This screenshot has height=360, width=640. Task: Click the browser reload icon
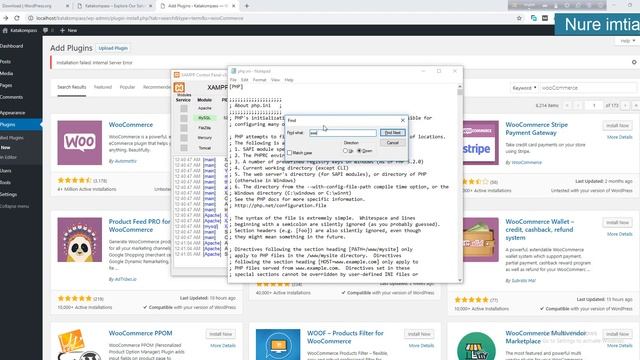(x=17, y=18)
